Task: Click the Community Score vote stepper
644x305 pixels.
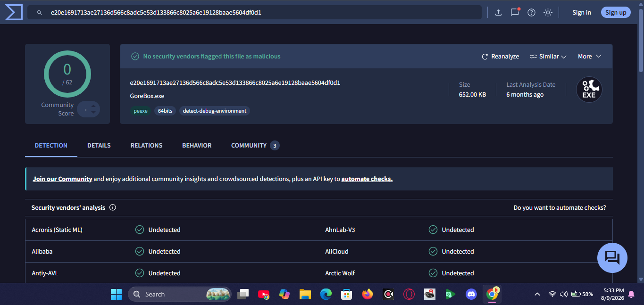Action: [89, 109]
